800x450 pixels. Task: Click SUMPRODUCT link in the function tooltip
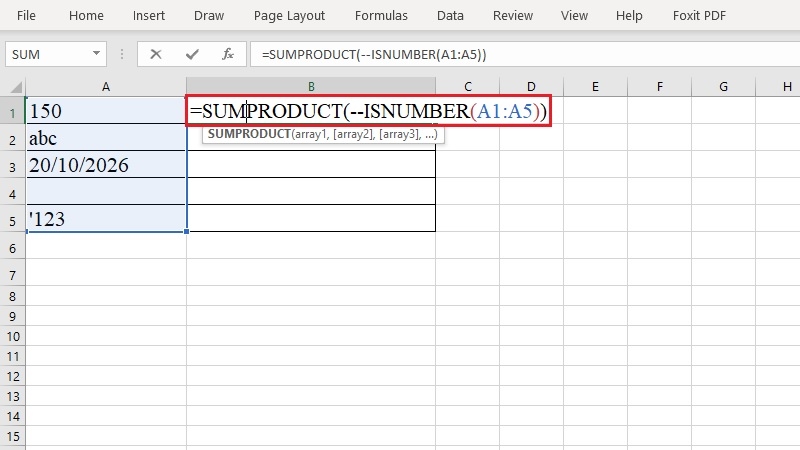coord(249,134)
